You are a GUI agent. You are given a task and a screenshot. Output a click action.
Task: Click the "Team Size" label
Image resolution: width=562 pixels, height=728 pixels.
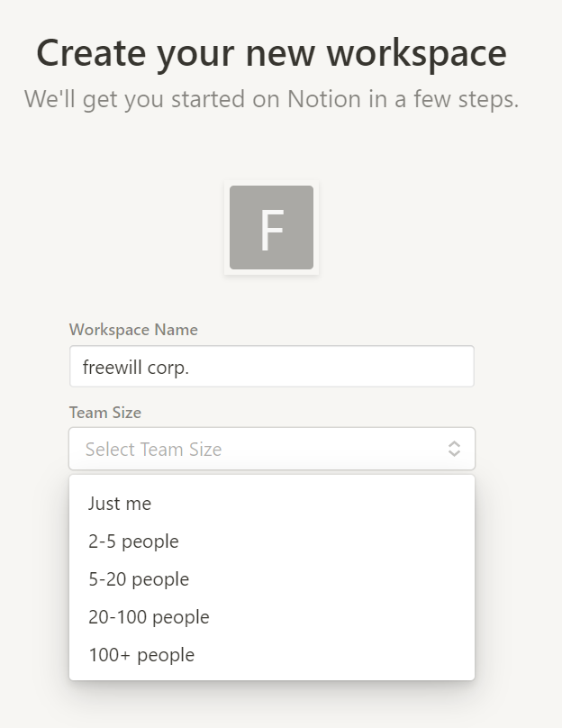105,413
